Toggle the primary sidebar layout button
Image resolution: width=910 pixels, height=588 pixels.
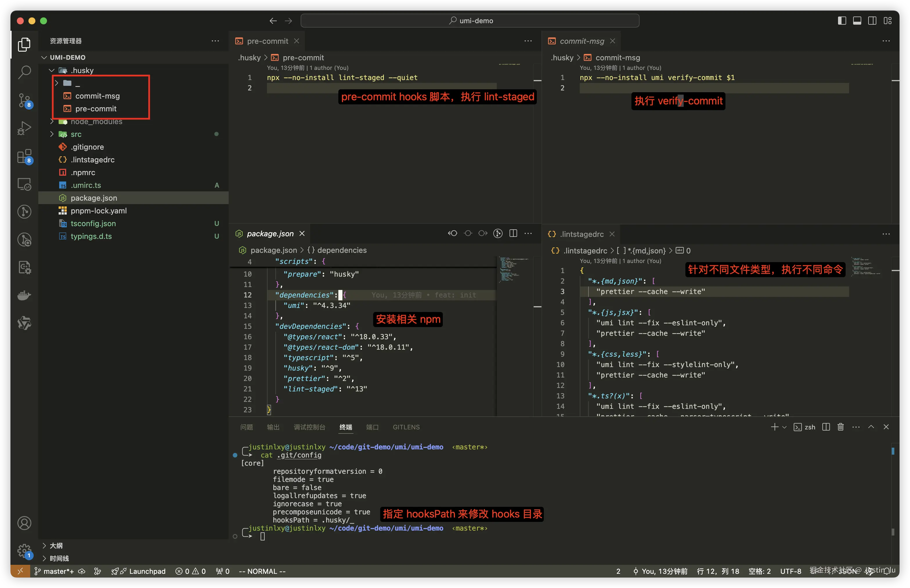(x=842, y=21)
